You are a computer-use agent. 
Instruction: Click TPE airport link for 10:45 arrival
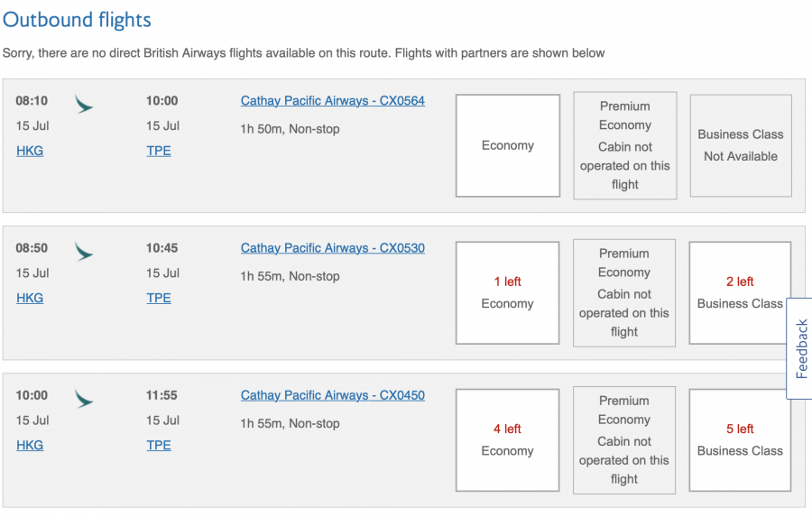(x=159, y=298)
